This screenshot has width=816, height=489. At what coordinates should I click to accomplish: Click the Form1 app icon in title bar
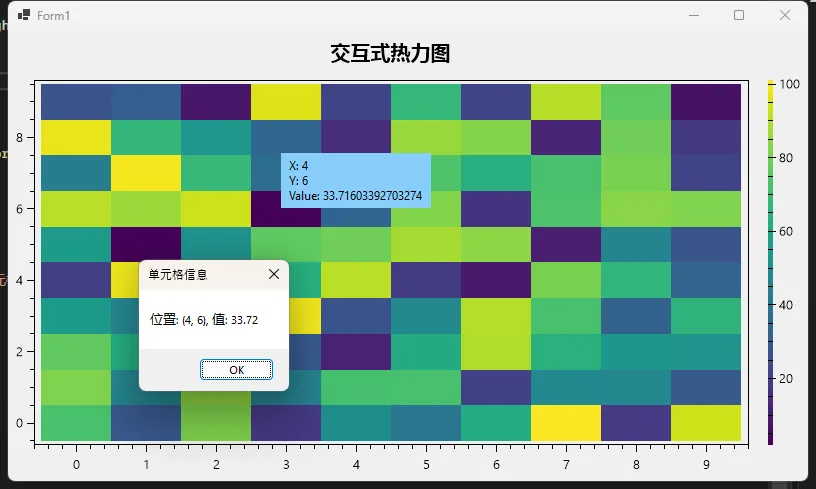[23, 16]
